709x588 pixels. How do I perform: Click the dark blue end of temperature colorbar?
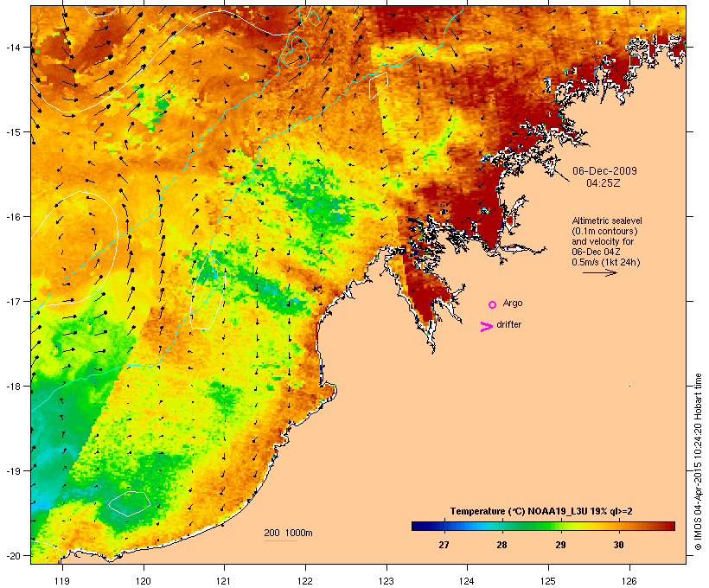(418, 526)
